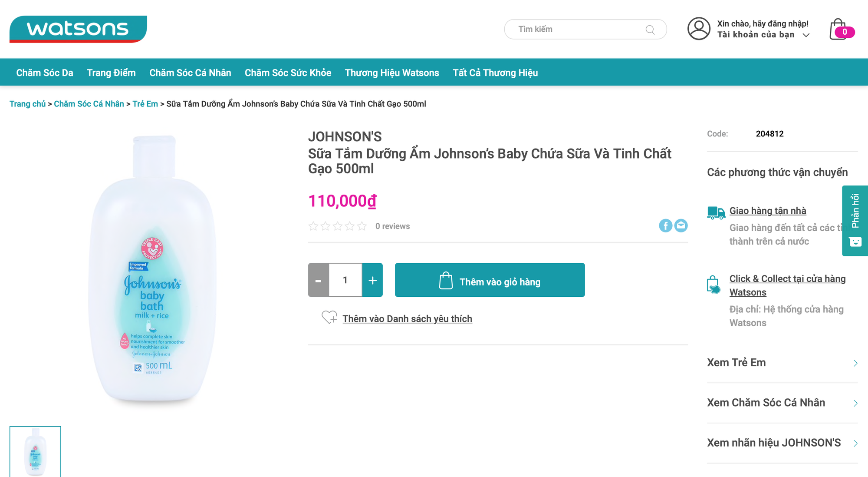Click Thêm vào giỏ hàng button
The width and height of the screenshot is (868, 477).
[490, 280]
